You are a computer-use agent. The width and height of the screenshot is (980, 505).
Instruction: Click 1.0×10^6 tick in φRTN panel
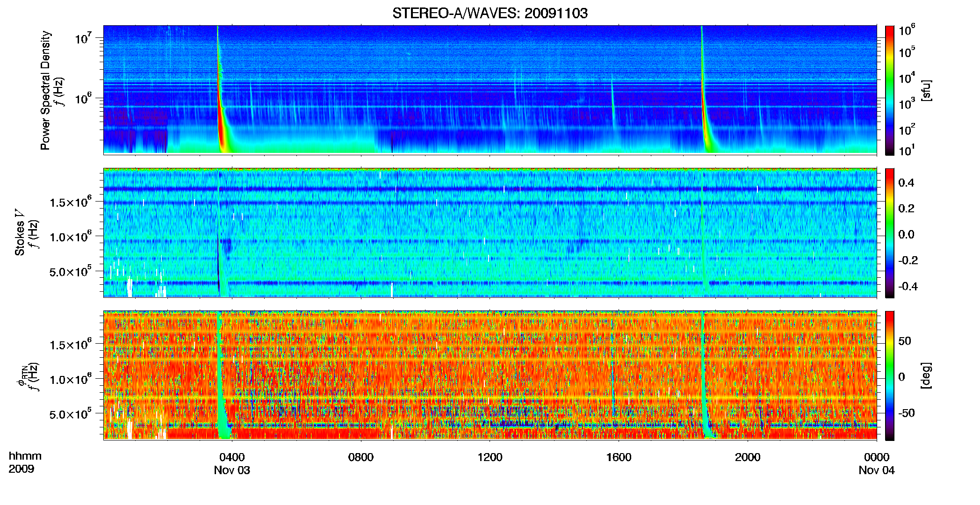tap(70, 379)
